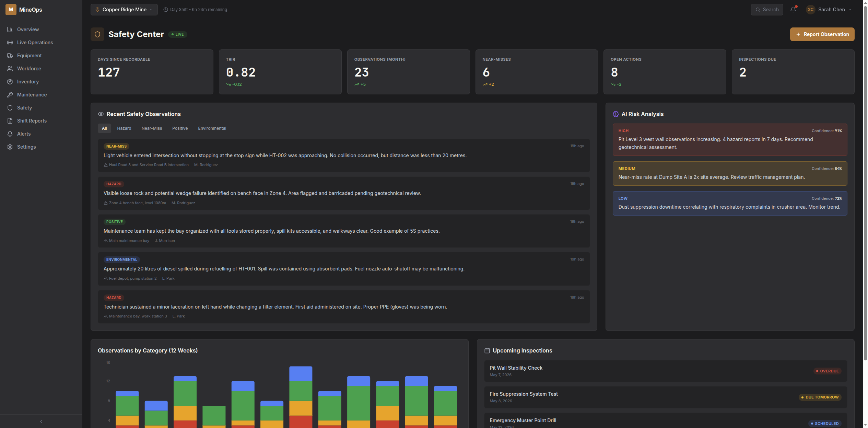This screenshot has width=868, height=428.
Task: Filter observations by Positive tab
Action: 180,128
